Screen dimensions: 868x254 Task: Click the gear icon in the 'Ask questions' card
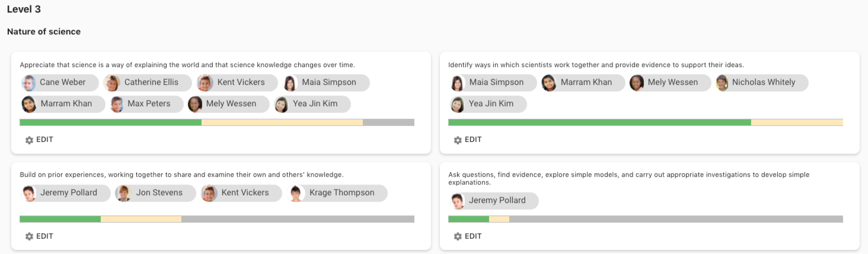click(x=458, y=237)
